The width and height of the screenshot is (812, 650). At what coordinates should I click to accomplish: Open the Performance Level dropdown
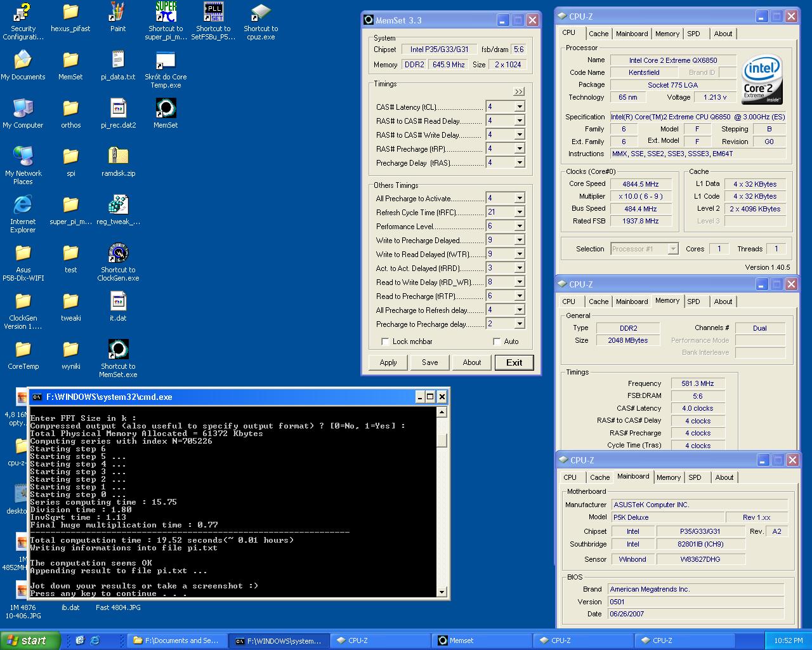520,226
